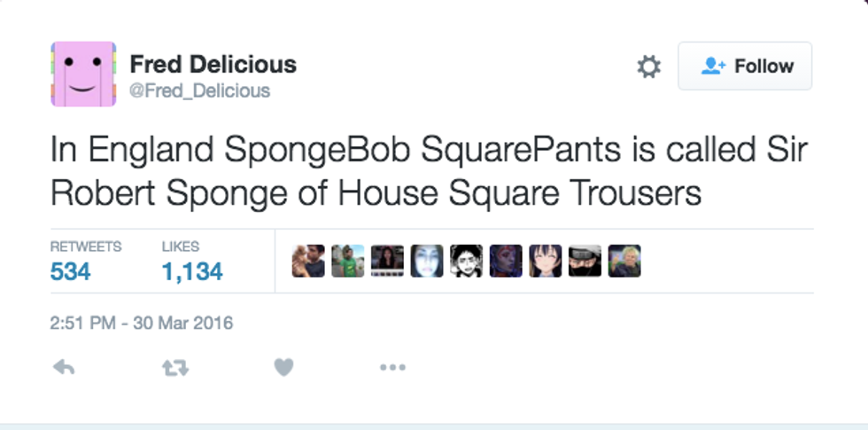
Task: Open the masked ninja avatar profile
Action: [x=585, y=261]
